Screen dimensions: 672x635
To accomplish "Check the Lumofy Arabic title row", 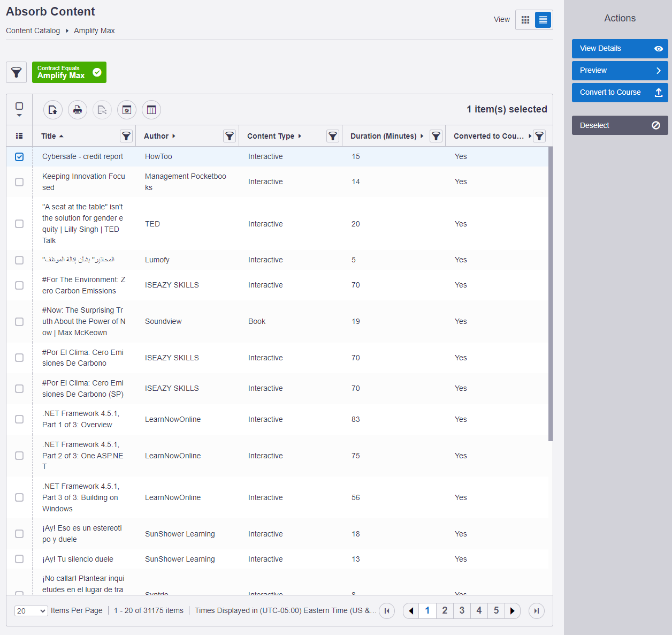I will 19,260.
